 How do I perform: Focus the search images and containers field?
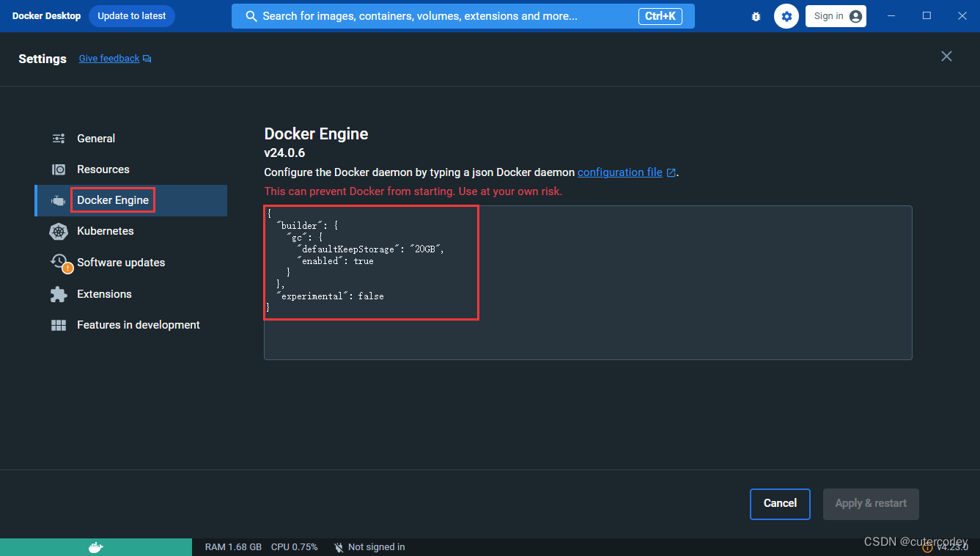pyautogui.click(x=463, y=16)
